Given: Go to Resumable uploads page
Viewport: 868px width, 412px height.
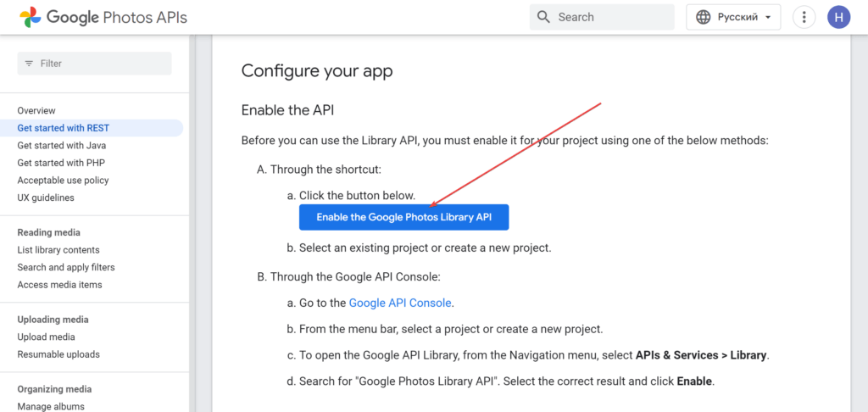Looking at the screenshot, I should coord(58,354).
